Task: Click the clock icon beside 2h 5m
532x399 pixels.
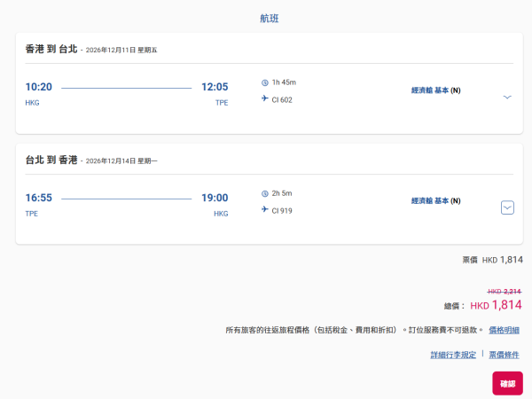Action: pyautogui.click(x=264, y=193)
